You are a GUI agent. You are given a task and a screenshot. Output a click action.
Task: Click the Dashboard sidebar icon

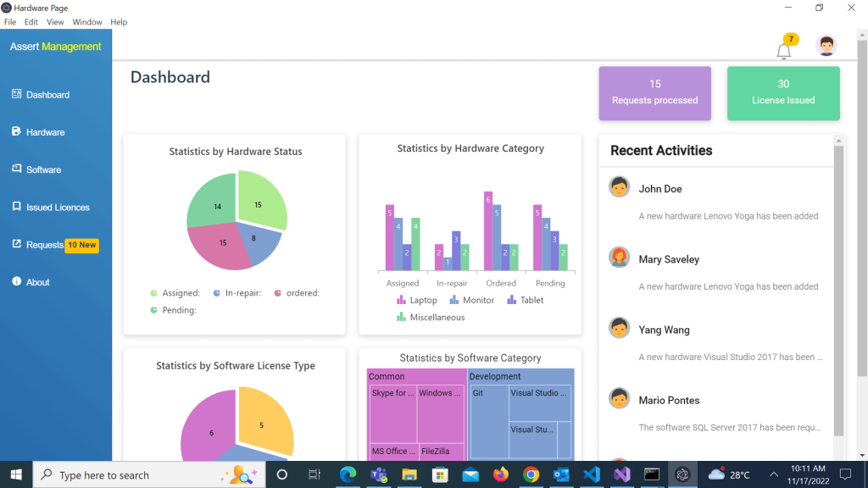[x=16, y=94]
